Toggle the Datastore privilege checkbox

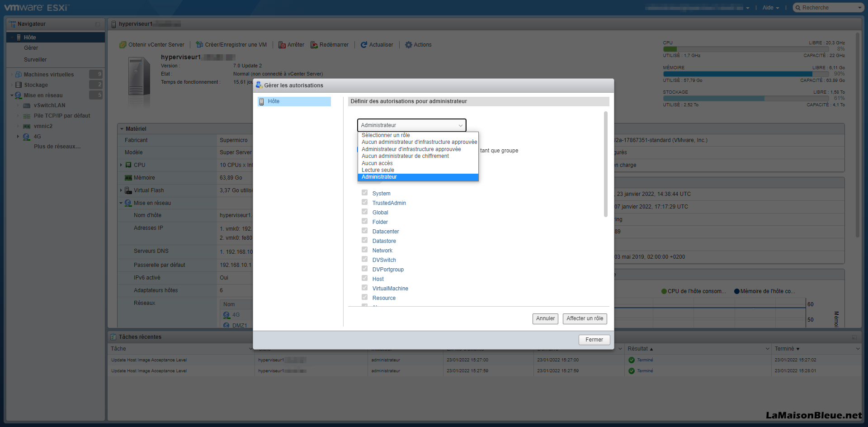364,240
